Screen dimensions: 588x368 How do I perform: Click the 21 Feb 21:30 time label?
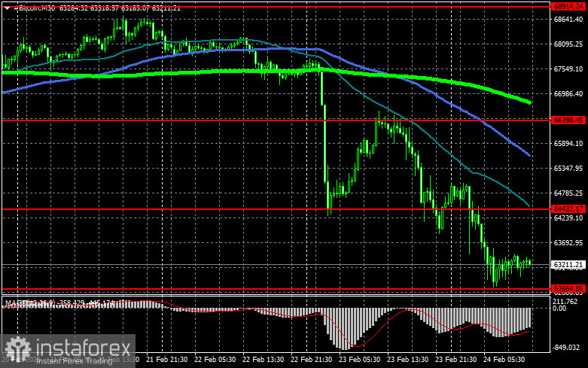[166, 360]
